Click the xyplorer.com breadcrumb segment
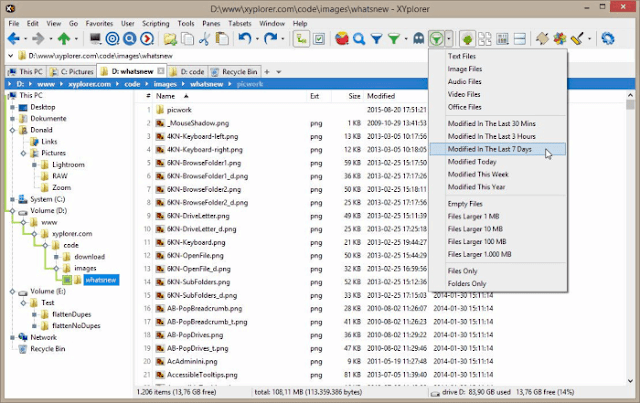Image resolution: width=640 pixels, height=403 pixels. tap(89, 84)
